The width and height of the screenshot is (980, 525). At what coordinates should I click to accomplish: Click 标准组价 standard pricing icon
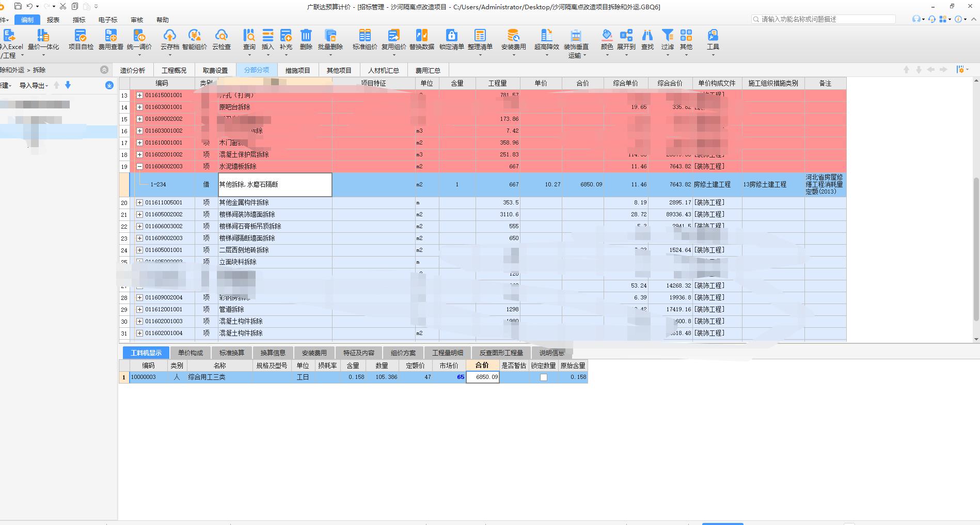click(x=365, y=36)
